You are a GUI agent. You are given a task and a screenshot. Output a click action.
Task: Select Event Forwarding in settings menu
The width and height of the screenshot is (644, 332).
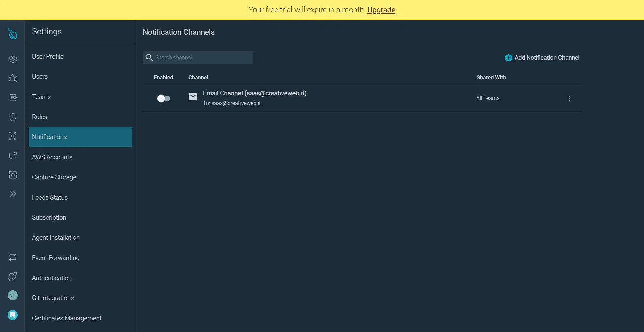[x=56, y=258]
